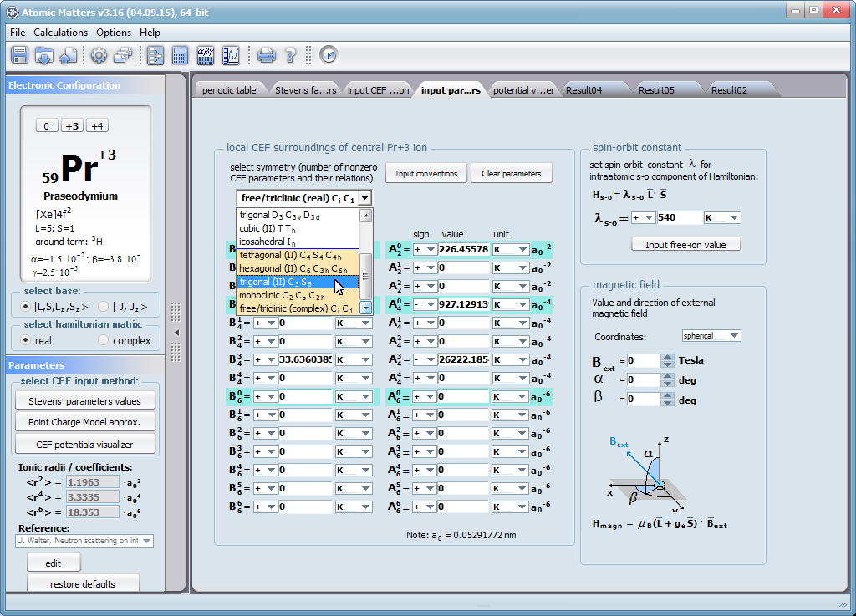Viewport: 856px width, 616px height.
Task: Open the Calculations menu
Action: click(60, 33)
